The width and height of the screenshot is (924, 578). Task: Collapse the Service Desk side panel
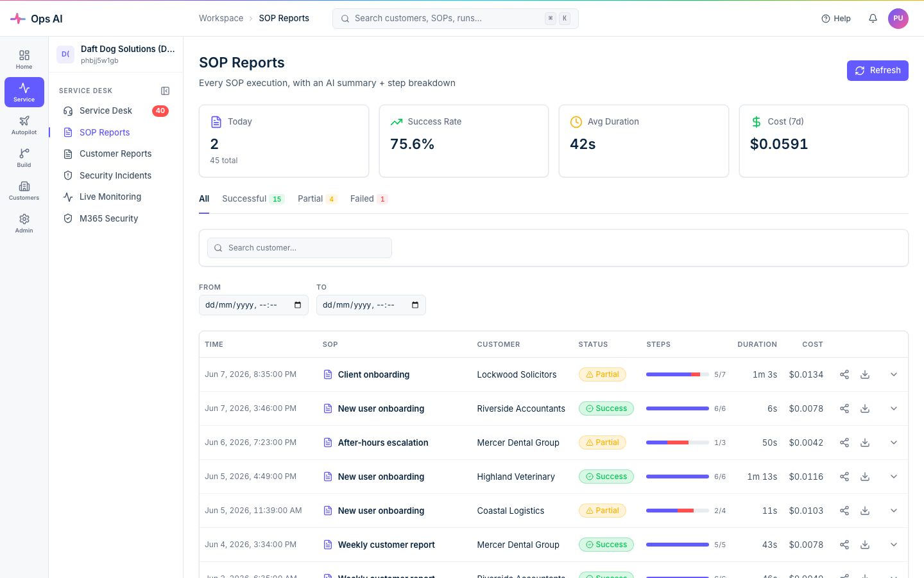point(165,91)
